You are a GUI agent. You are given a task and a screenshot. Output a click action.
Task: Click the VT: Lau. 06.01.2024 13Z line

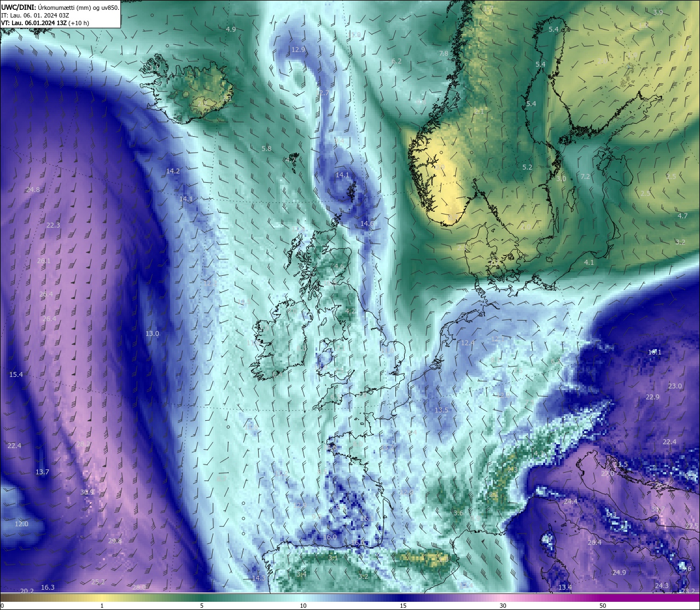click(45, 23)
